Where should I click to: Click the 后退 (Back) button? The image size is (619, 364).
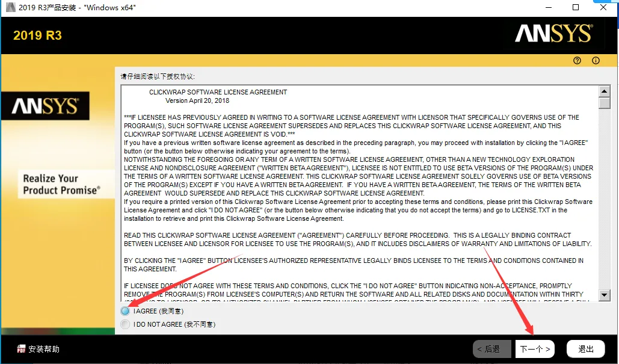point(493,349)
